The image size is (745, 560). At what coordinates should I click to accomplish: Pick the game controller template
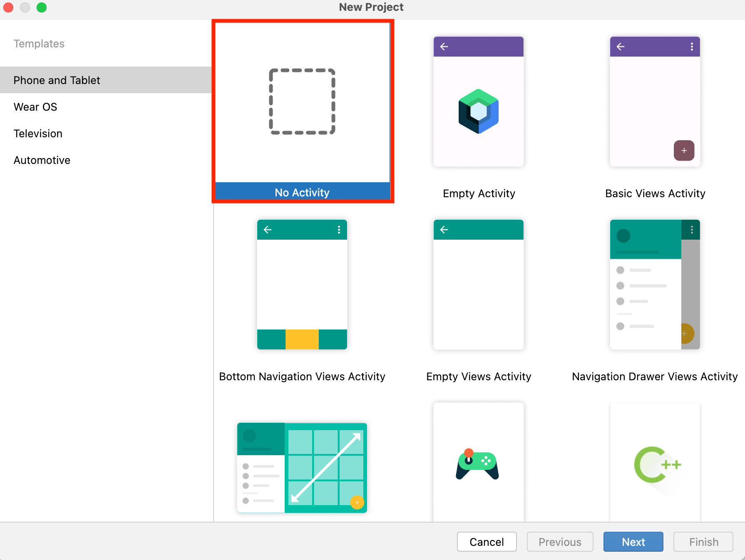pos(478,464)
